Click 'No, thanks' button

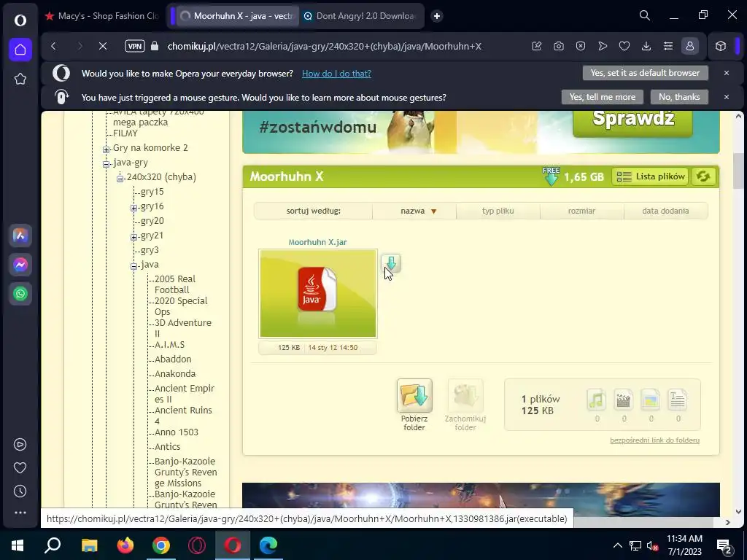tap(679, 97)
